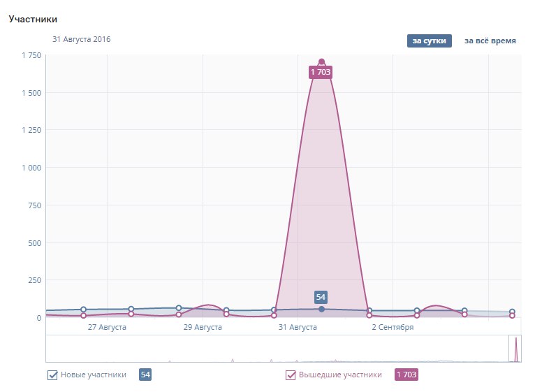Click the pink 1 703 tooltip on the peak
Image resolution: width=535 pixels, height=392 pixels.
[321, 73]
